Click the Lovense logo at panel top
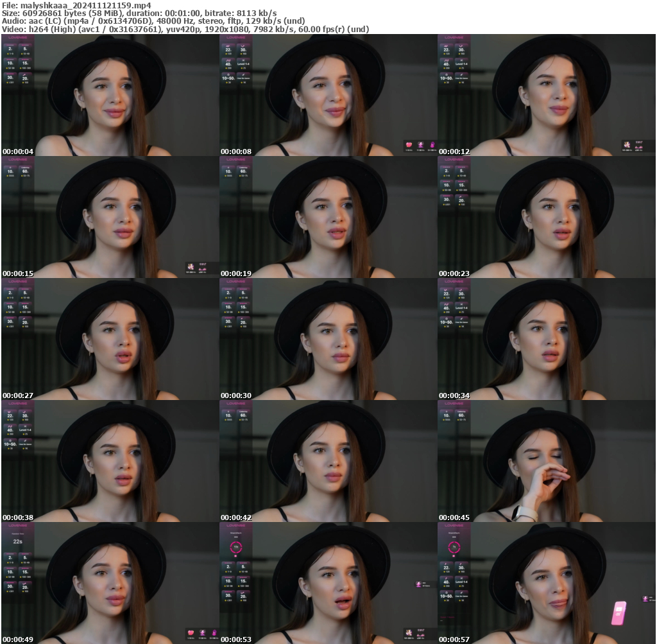The image size is (657, 644). point(17,39)
